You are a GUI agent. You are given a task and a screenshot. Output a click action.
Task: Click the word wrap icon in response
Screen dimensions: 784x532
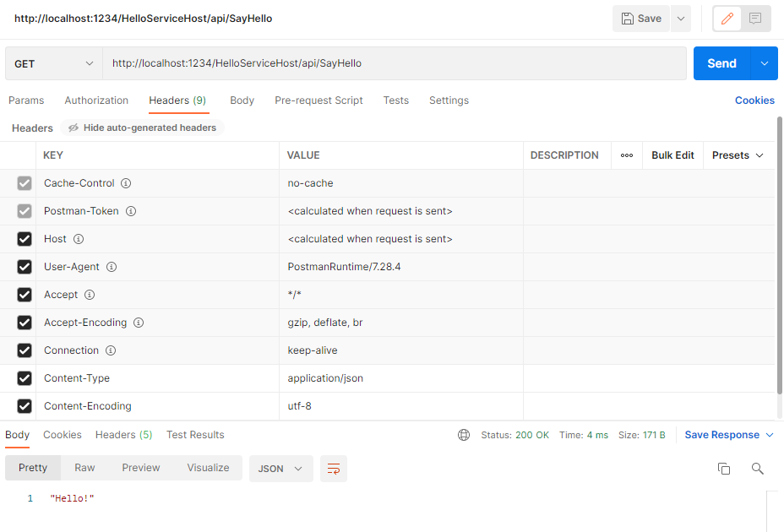(334, 469)
